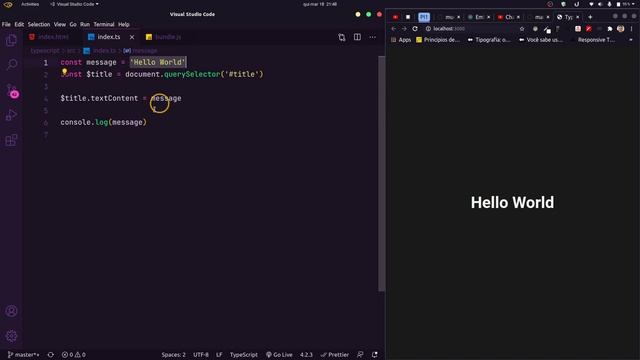Open the Explorer view in VS Code
640x360 pixels.
(x=11, y=40)
